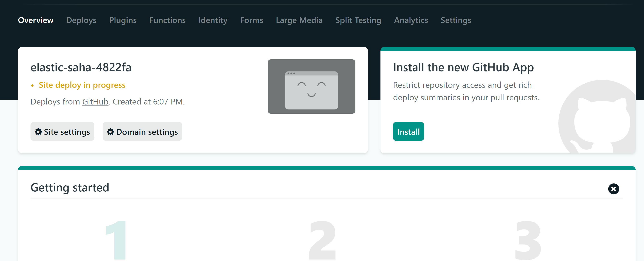Dismiss the Getting started card
644x261 pixels.
click(x=614, y=189)
